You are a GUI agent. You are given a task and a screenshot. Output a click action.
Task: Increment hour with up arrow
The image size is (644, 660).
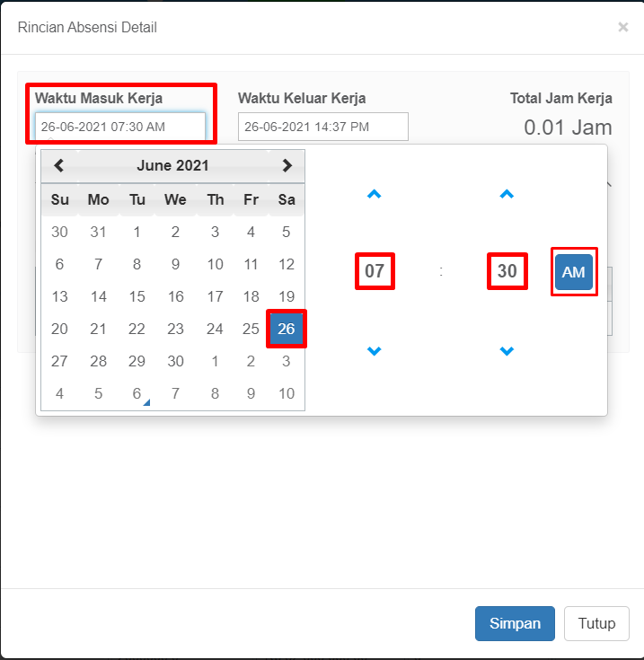coord(375,194)
